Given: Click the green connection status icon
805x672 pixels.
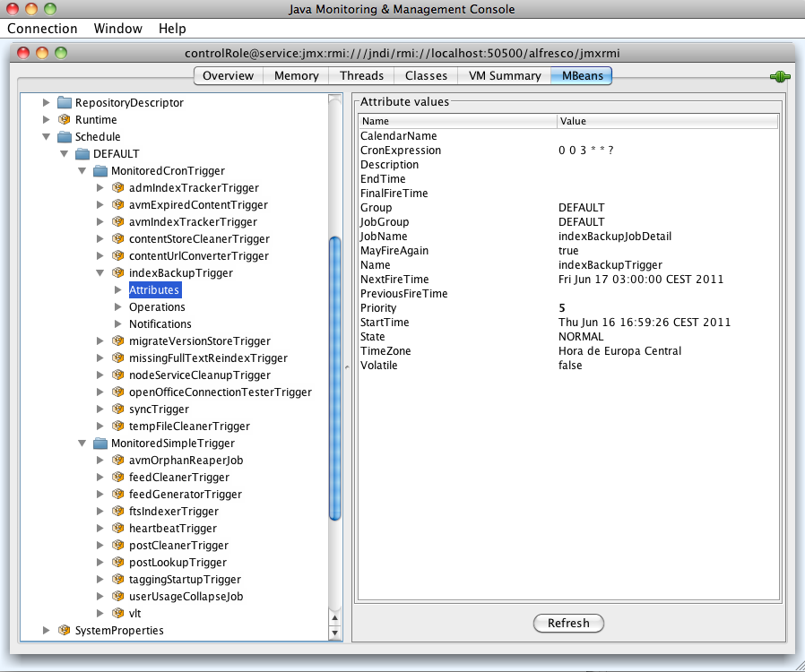Looking at the screenshot, I should point(779,76).
